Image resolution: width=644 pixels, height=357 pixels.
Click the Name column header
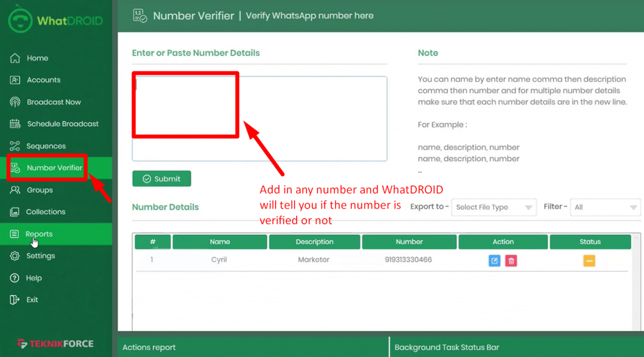pos(219,242)
